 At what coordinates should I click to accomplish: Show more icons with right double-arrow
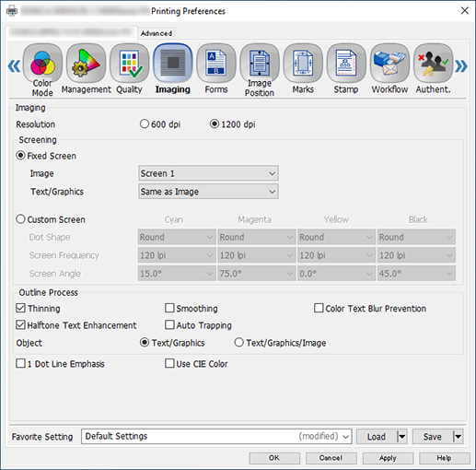click(461, 66)
